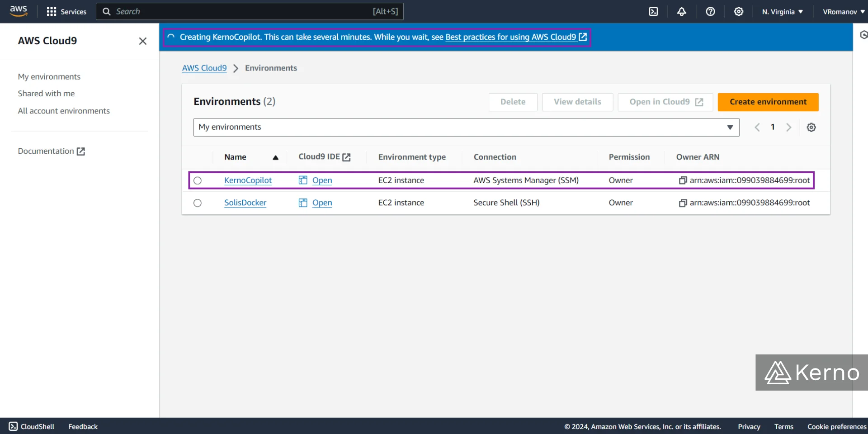Open the help question mark menu
This screenshot has height=434, width=868.
tap(710, 11)
